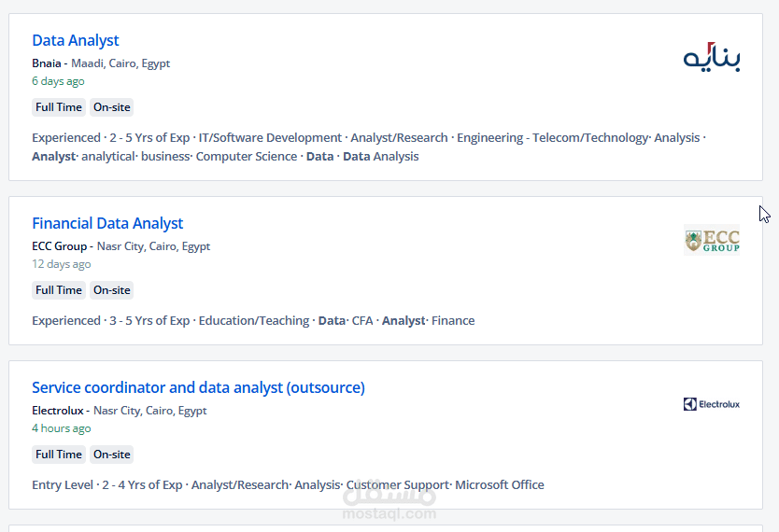The height and width of the screenshot is (532, 779).
Task: Click the Electrolux company name link
Action: click(59, 411)
